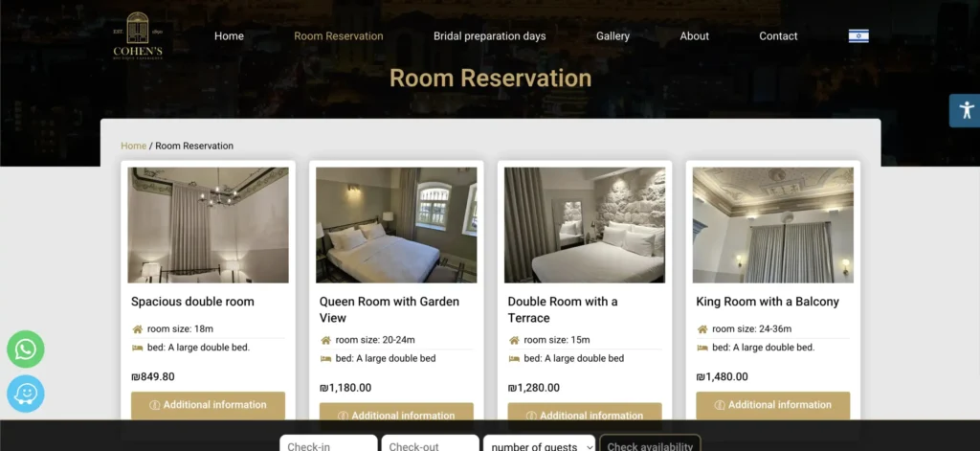This screenshot has height=451, width=980.
Task: Click the Check-in date field
Action: pos(328,444)
